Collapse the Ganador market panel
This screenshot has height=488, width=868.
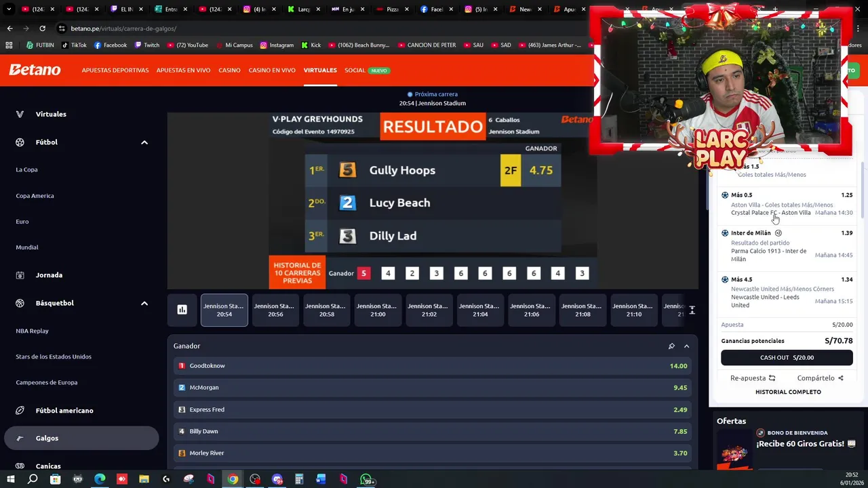(686, 346)
